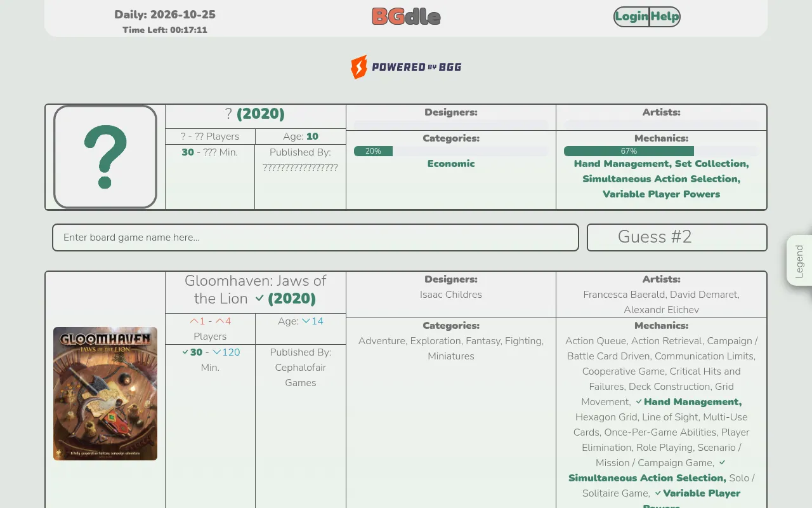
Task: Click 'Hand Management, Set Collection' mechanics hint
Action: (661, 164)
